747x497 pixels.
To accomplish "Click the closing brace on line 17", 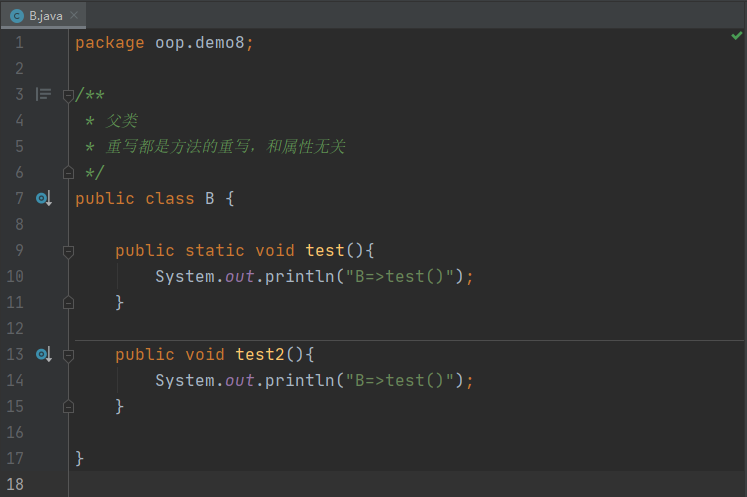I will pos(80,458).
